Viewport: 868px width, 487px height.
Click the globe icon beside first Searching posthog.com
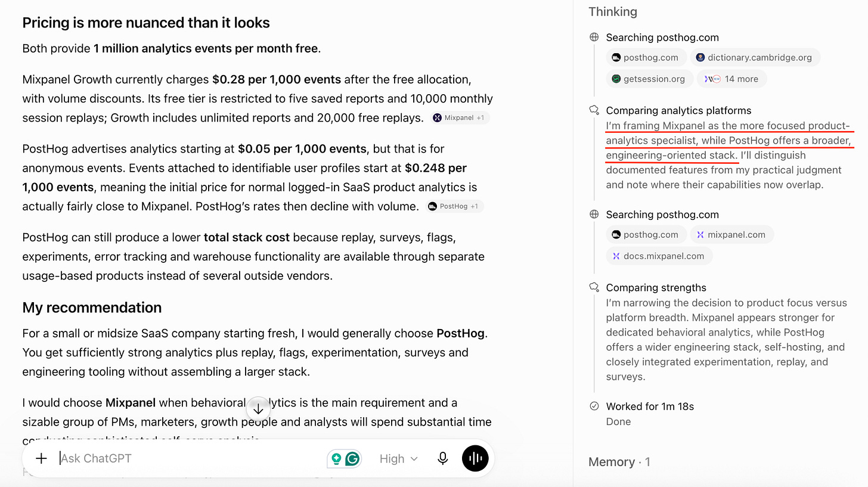click(x=594, y=38)
